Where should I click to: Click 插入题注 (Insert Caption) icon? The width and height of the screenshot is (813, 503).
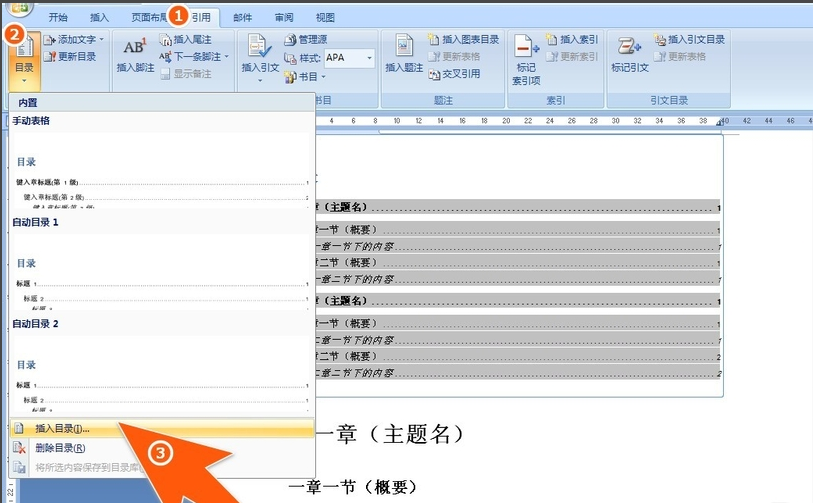(x=404, y=45)
